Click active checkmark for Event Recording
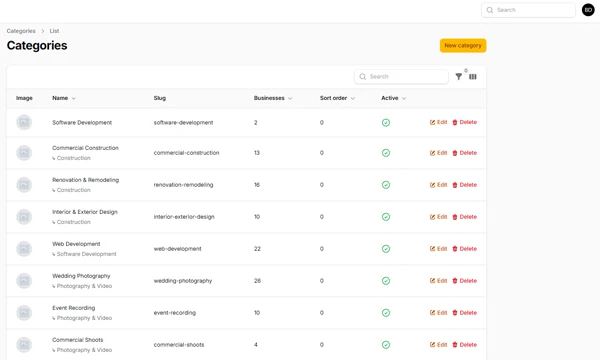This screenshot has height=360, width=600. point(386,313)
